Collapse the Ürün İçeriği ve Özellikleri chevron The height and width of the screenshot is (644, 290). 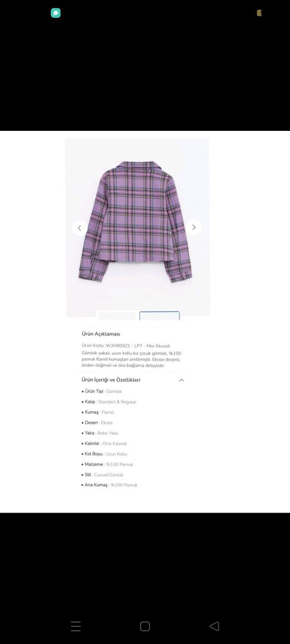click(x=182, y=380)
